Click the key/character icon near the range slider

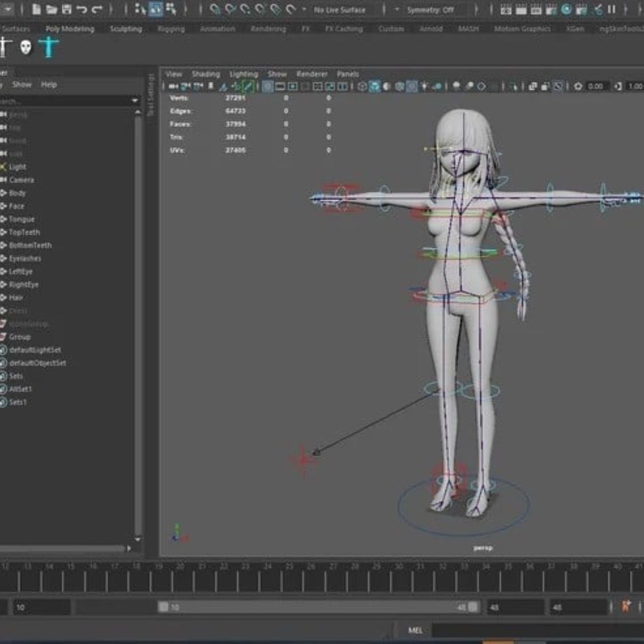tap(626, 606)
